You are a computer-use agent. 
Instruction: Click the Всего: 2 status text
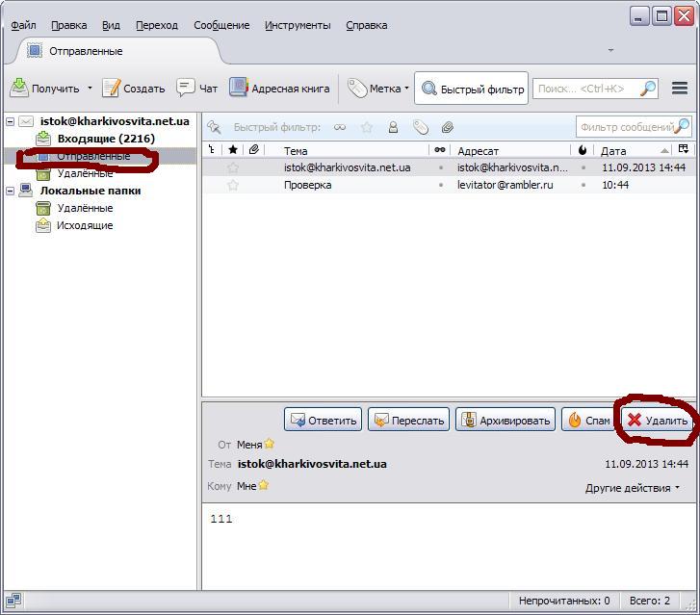click(650, 602)
